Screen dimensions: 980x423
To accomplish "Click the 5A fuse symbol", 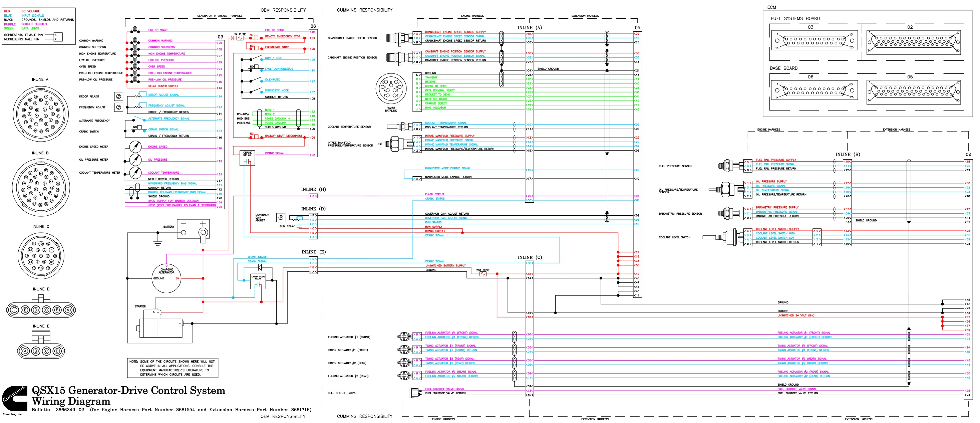I will [240, 38].
